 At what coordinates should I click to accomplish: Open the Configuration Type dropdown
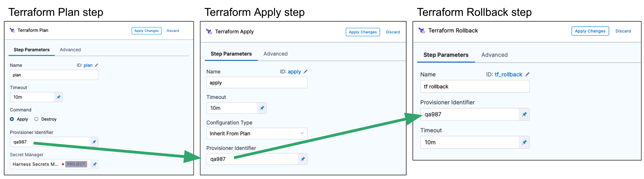tap(257, 134)
